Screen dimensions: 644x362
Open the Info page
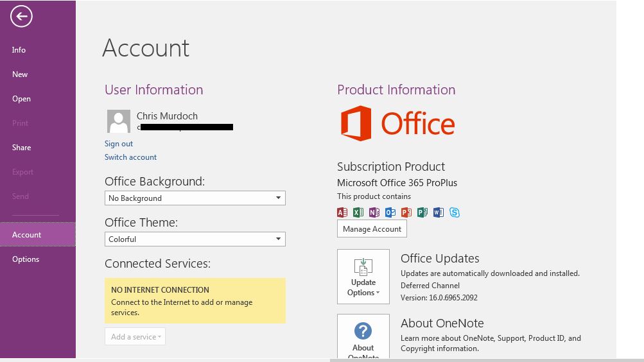click(38, 50)
